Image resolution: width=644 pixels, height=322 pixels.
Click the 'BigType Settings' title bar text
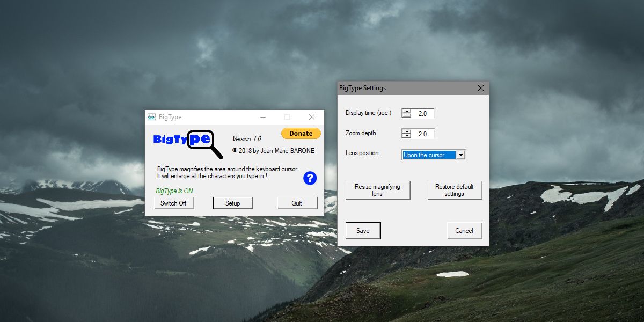click(x=362, y=88)
